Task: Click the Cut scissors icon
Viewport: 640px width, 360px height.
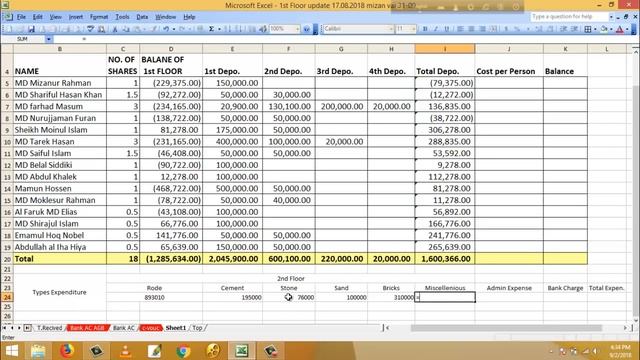Action: (115, 29)
